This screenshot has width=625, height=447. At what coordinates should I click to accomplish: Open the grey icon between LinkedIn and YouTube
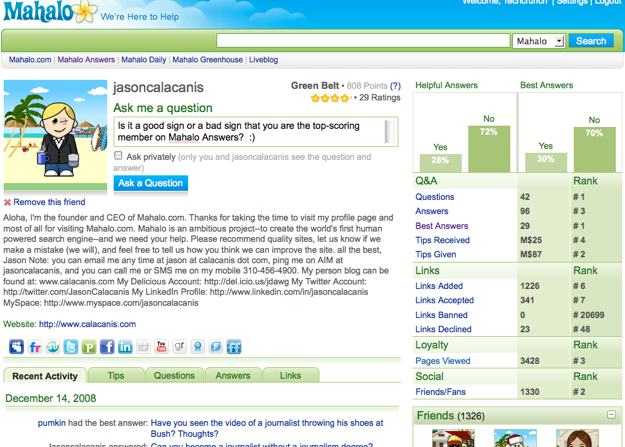[x=143, y=347]
